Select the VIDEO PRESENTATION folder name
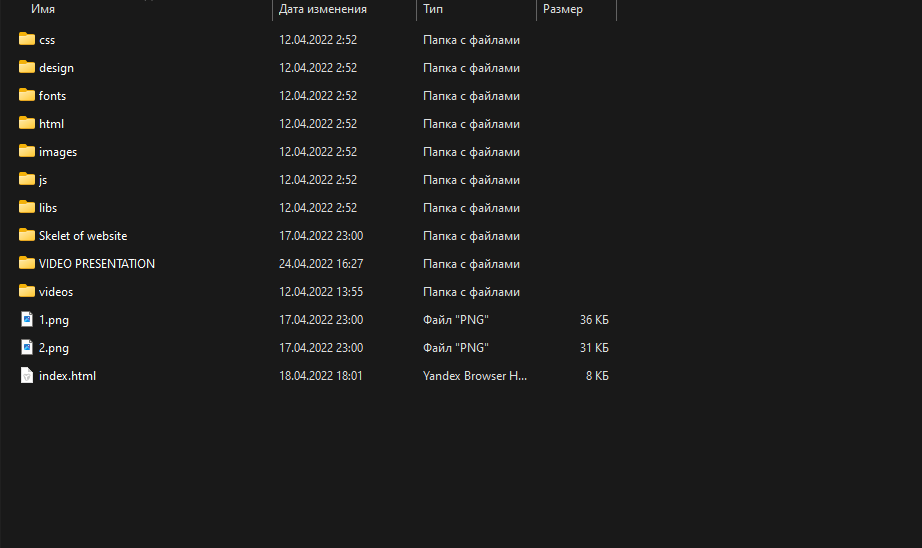This screenshot has width=922, height=548. coord(97,264)
